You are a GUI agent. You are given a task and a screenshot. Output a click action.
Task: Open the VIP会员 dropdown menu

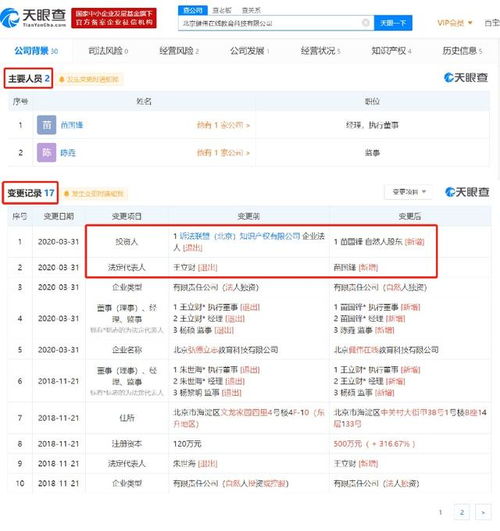click(x=455, y=23)
